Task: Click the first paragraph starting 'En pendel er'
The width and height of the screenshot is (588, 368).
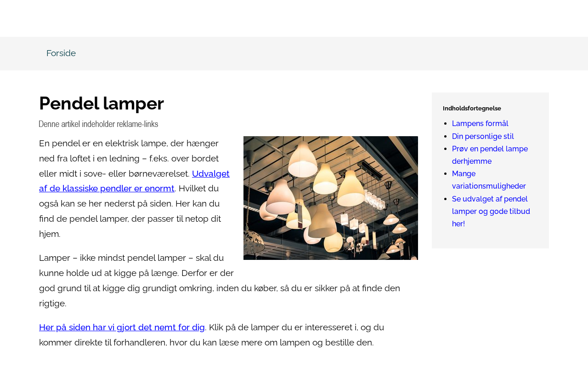Action: 134,189
